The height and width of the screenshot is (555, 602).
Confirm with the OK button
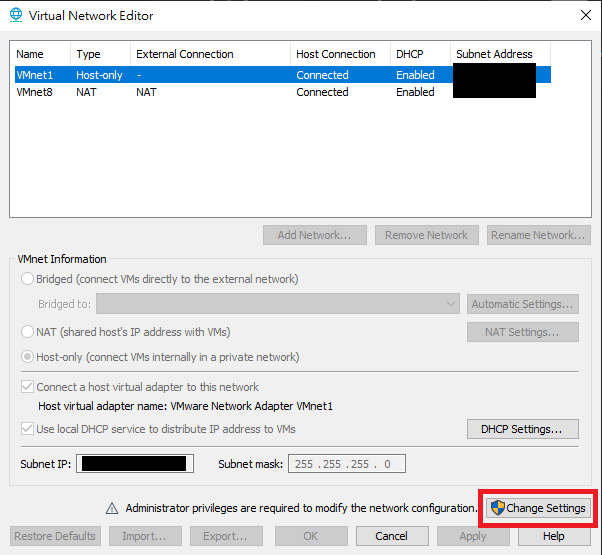311,536
